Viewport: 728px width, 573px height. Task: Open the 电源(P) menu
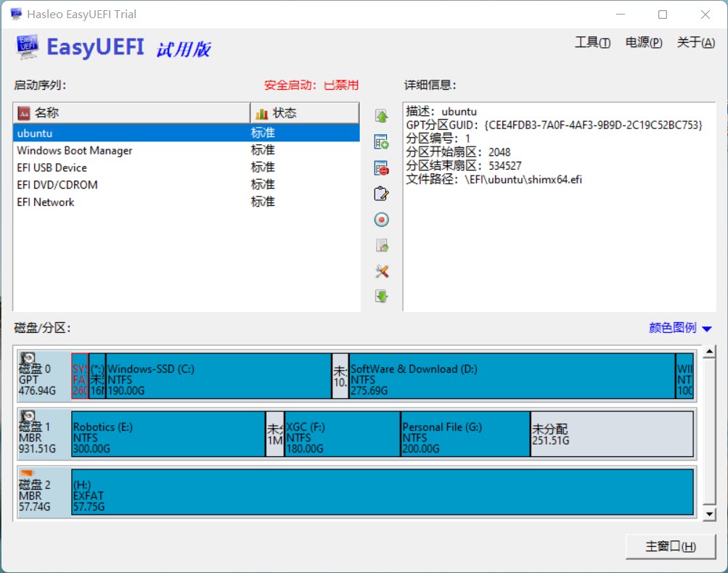point(644,43)
